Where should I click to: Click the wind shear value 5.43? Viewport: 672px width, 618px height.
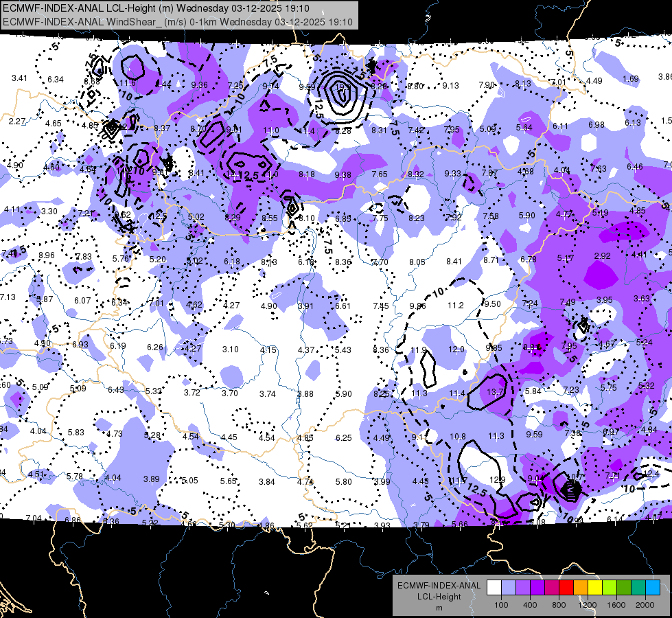[x=343, y=350]
